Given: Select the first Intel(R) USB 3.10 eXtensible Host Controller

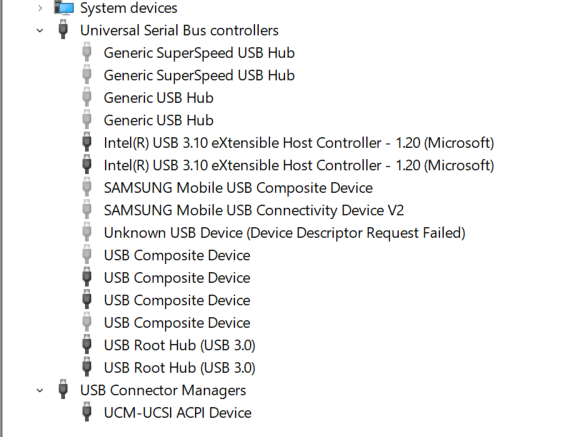Looking at the screenshot, I should tap(299, 143).
